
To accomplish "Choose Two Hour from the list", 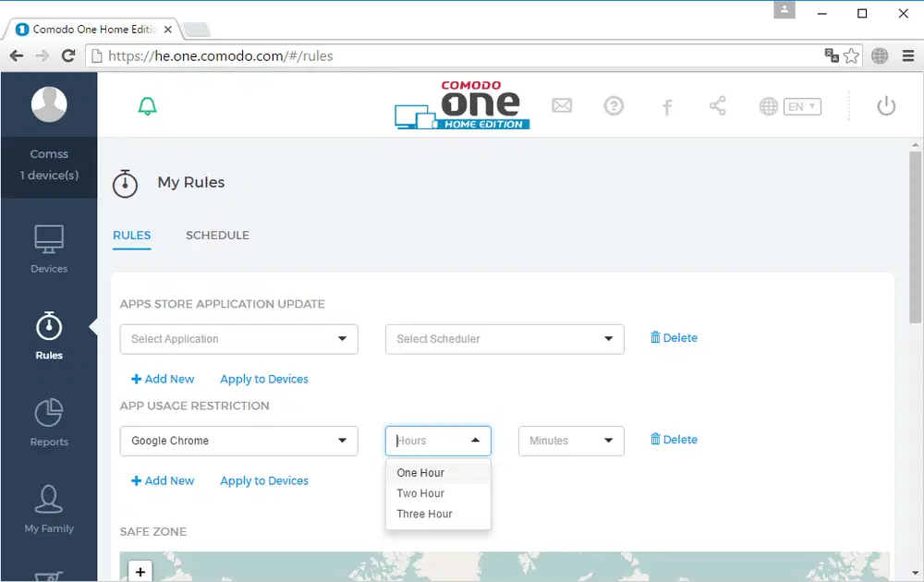I will coord(438,493).
